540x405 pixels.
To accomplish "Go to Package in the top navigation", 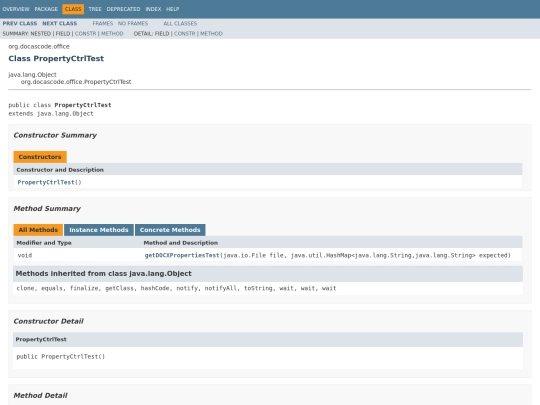I will (46, 9).
